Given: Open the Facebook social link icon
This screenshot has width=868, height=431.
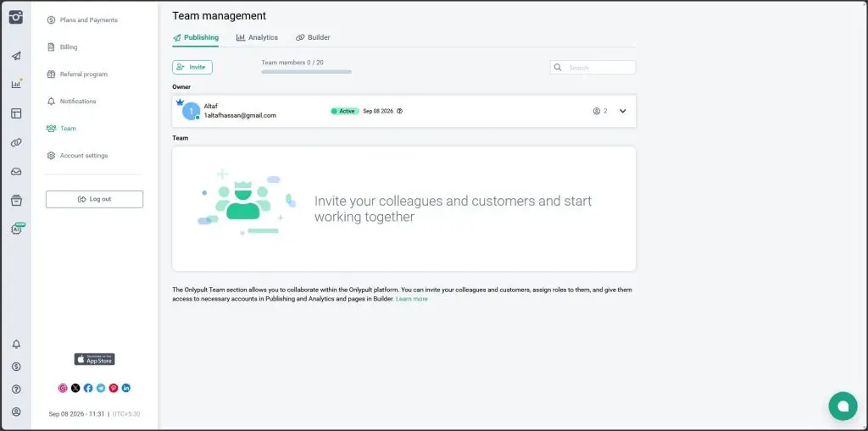Looking at the screenshot, I should click(88, 388).
